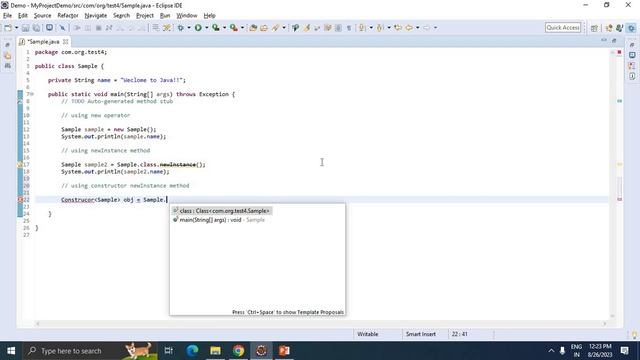Minimize the editor area button
Viewport: 640px width, 360px height.
point(604,40)
